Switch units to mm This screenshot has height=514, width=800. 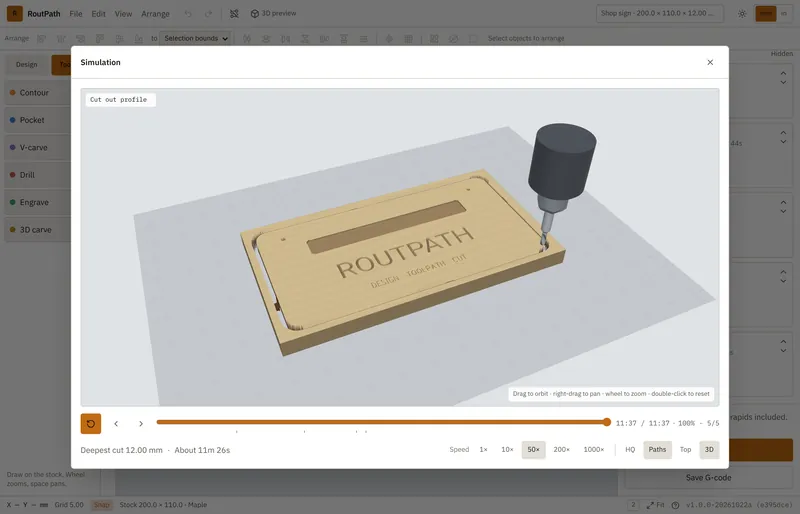[x=766, y=14]
